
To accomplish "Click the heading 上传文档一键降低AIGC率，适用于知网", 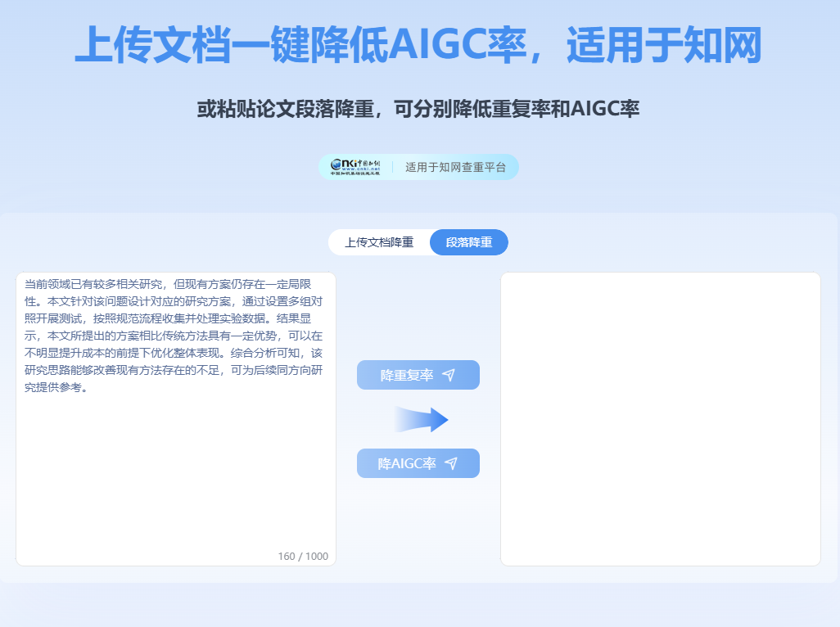I will 418,45.
